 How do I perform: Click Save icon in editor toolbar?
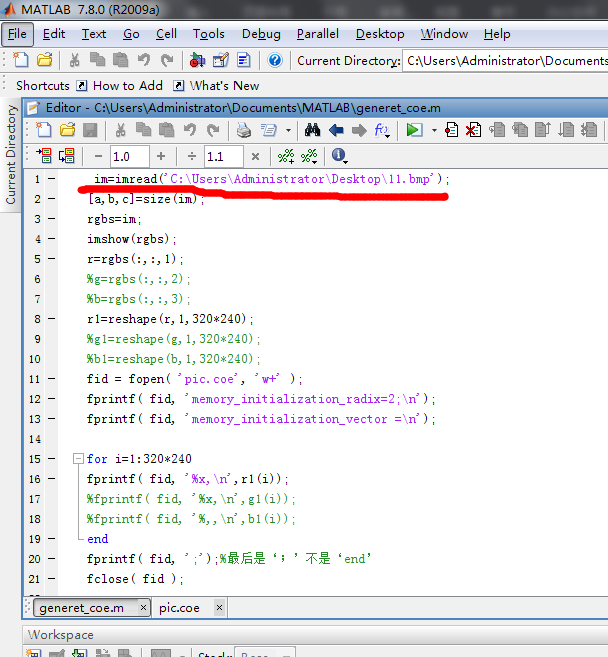click(90, 130)
